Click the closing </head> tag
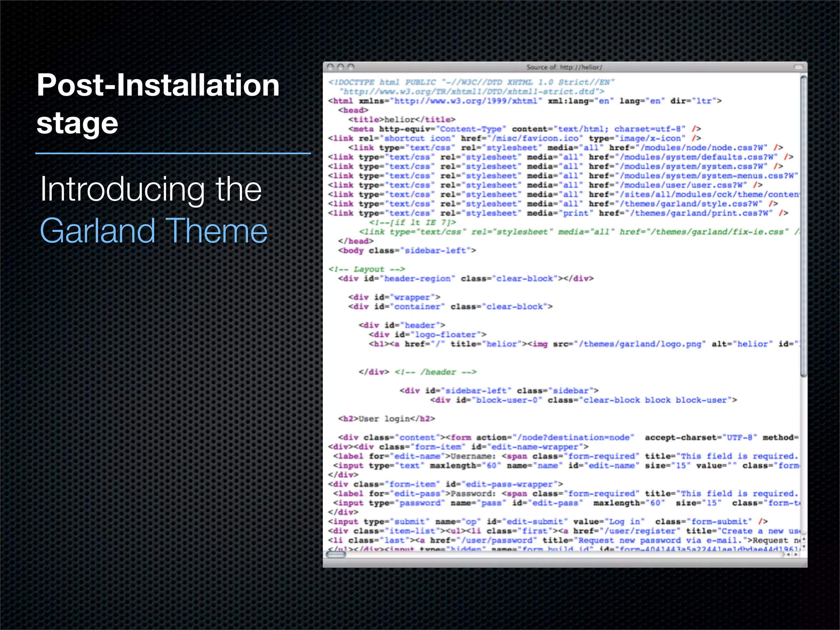This screenshot has width=840, height=630. tap(356, 241)
